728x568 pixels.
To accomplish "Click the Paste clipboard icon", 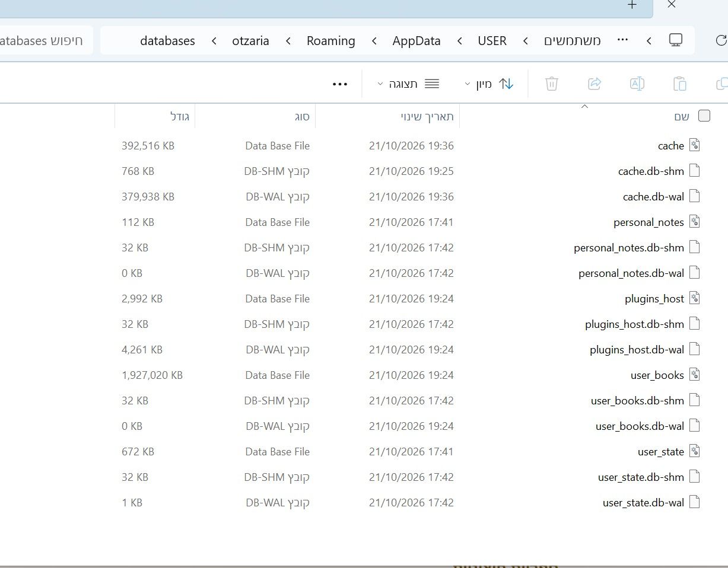I will (x=680, y=84).
